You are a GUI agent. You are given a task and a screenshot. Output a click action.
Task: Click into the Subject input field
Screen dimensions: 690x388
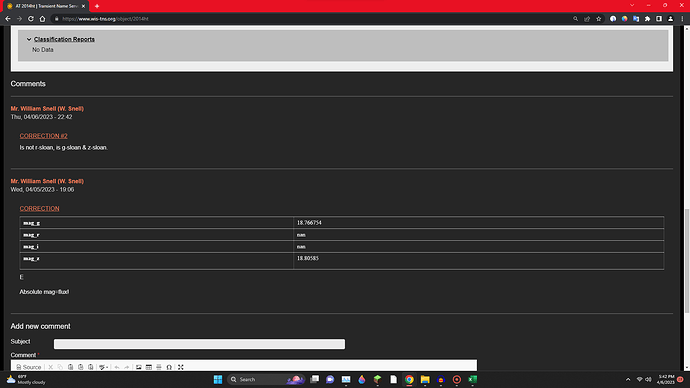[199, 344]
